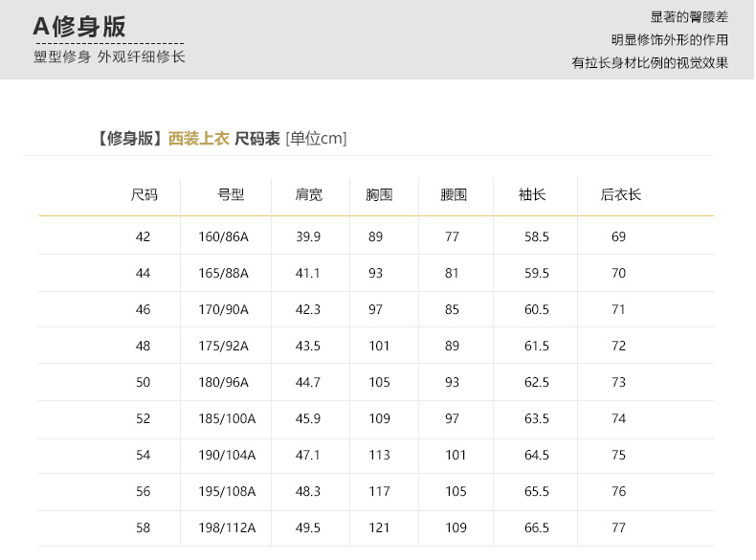Screen dimensions: 756x560
Task: Select size cell '52'
Action: (144, 418)
